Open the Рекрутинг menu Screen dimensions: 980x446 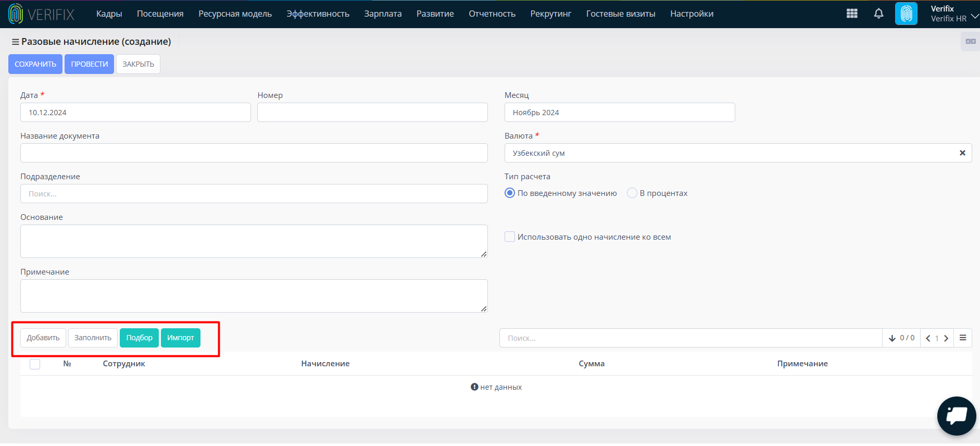click(551, 14)
